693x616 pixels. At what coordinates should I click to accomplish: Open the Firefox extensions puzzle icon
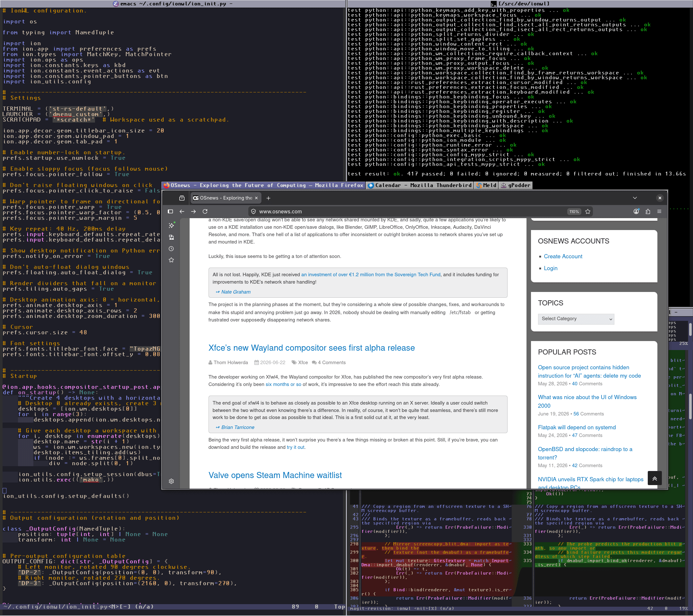pyautogui.click(x=648, y=211)
